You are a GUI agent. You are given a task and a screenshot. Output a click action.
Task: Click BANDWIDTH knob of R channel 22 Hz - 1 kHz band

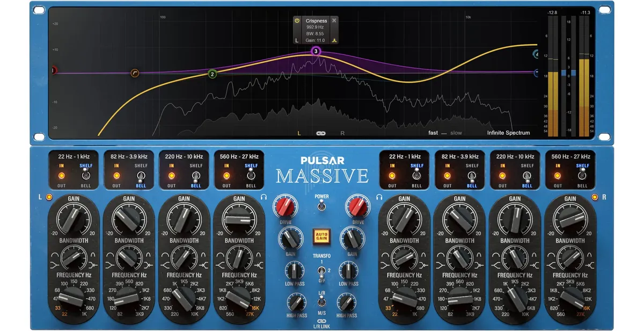click(405, 258)
